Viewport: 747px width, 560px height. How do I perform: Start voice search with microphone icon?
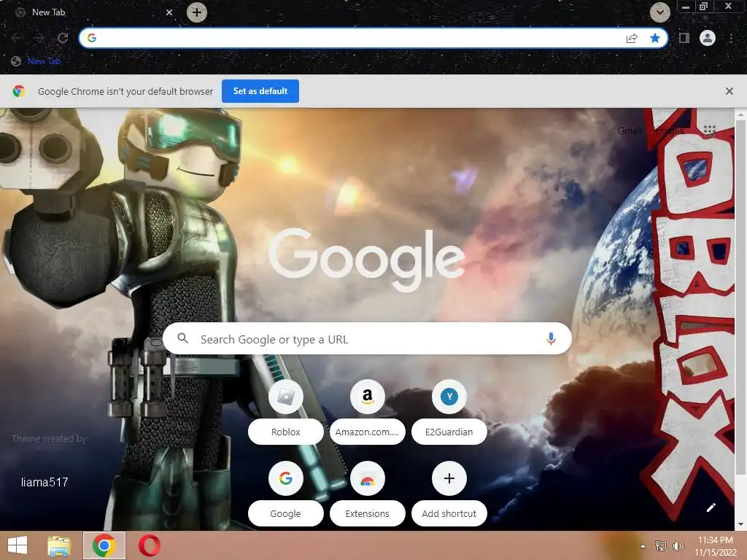551,338
